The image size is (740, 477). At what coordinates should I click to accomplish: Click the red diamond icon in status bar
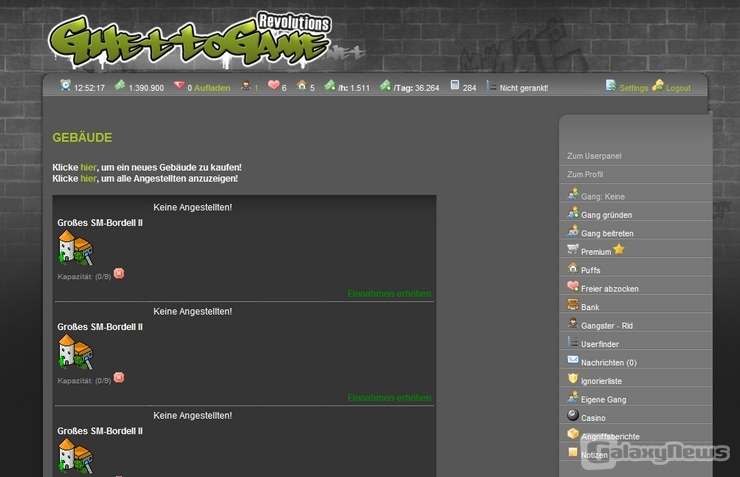click(179, 85)
